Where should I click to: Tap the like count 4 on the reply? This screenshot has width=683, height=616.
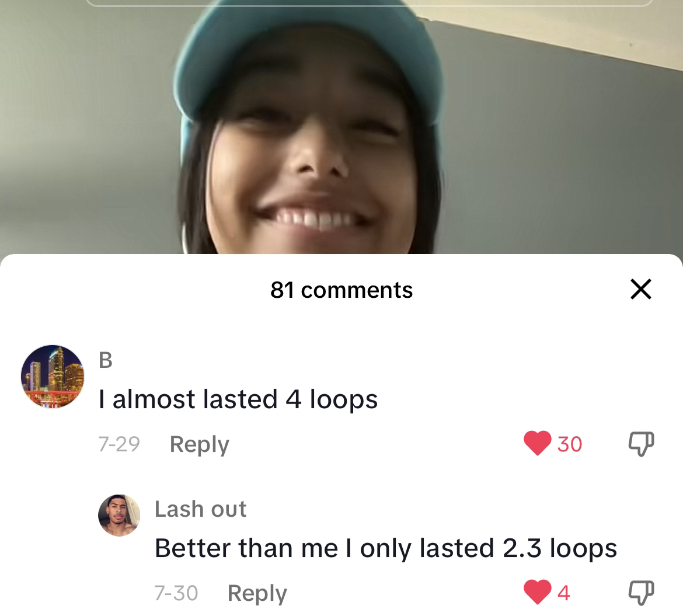(564, 593)
